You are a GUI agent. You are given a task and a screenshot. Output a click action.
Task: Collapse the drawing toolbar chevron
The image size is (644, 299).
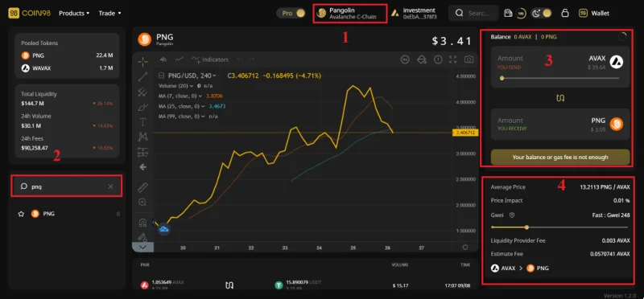click(142, 248)
